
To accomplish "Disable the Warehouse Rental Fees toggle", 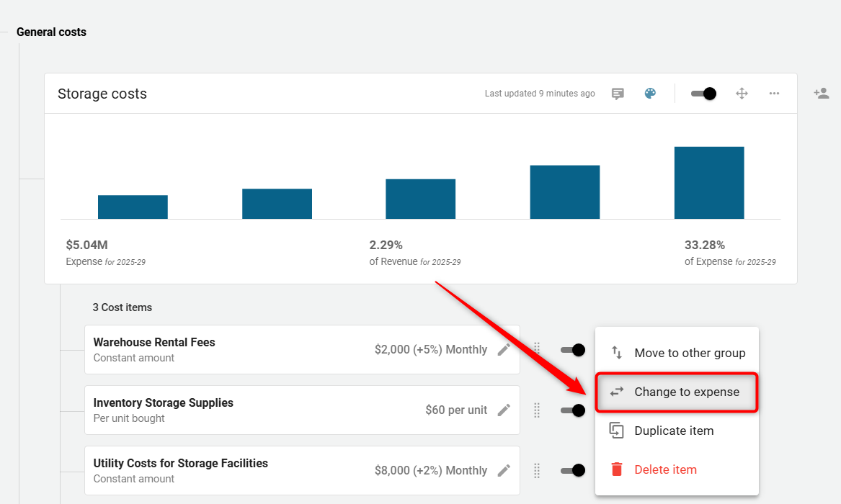I will [573, 350].
